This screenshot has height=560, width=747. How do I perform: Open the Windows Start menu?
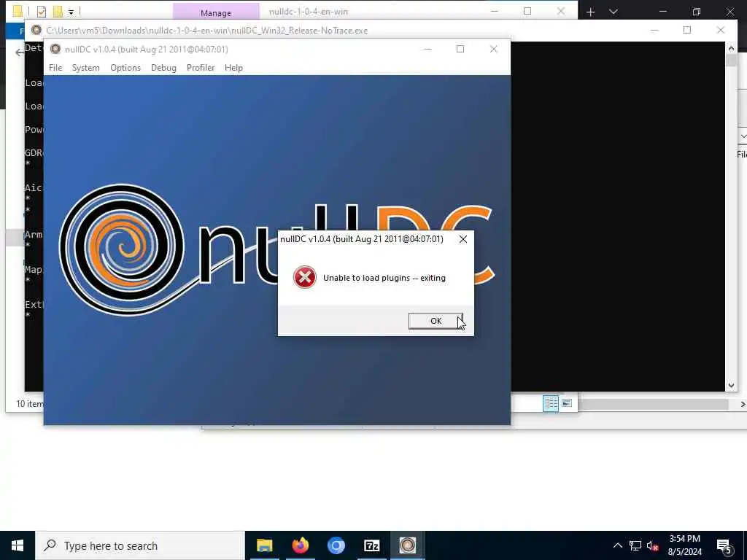coord(18,545)
